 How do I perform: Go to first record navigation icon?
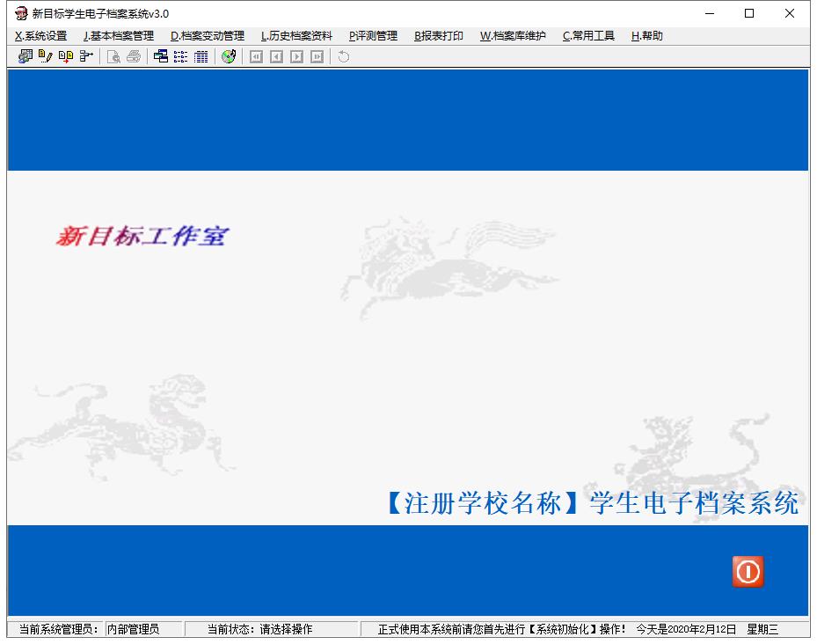(x=256, y=56)
